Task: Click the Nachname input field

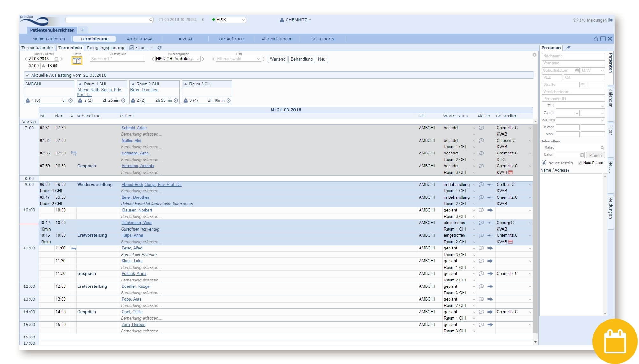Action: pos(573,56)
